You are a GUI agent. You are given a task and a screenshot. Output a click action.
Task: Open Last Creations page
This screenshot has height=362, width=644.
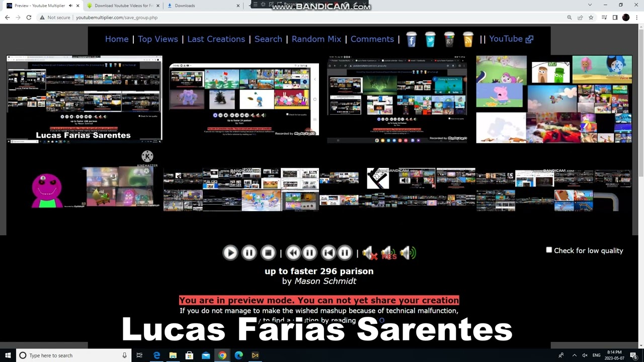[x=216, y=39]
